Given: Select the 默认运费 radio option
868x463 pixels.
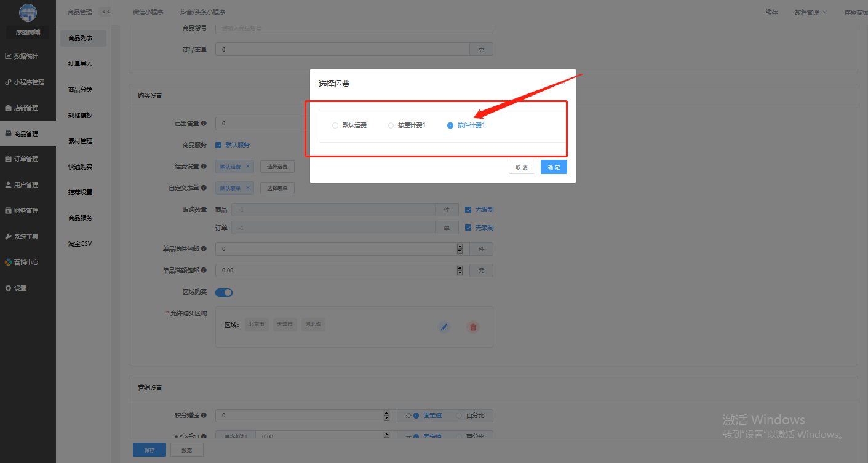Looking at the screenshot, I should click(349, 125).
